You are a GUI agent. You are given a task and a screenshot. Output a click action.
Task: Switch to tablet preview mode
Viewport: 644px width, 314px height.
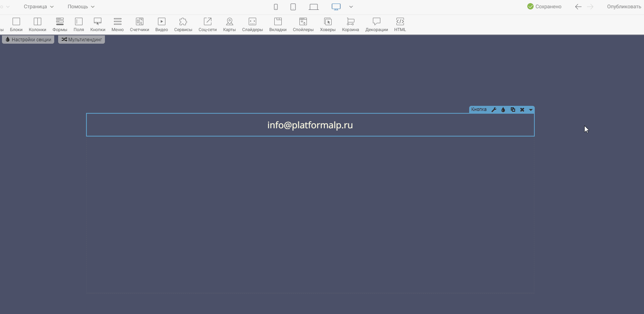tap(293, 7)
